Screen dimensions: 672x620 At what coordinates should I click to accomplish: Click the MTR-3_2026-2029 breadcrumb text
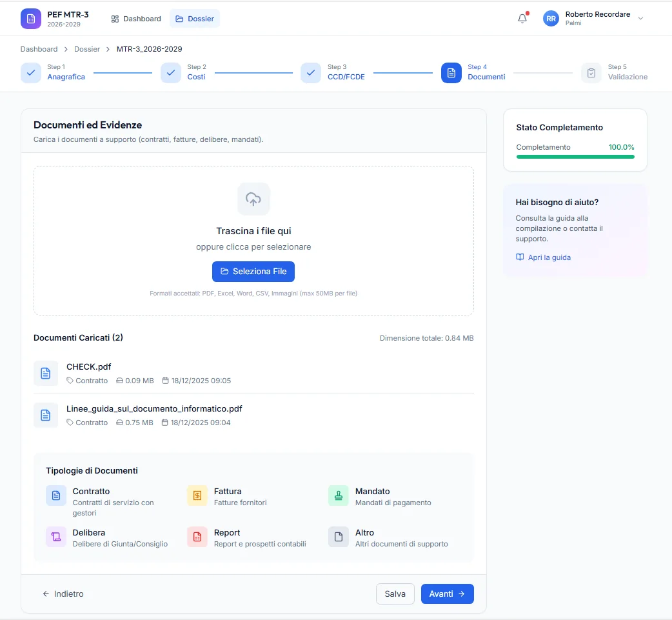coord(150,49)
